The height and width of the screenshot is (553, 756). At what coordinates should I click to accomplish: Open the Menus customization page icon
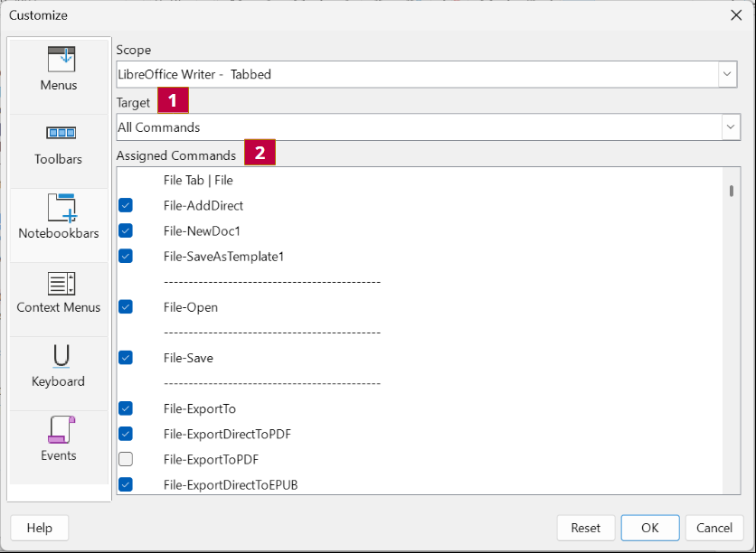tap(61, 60)
